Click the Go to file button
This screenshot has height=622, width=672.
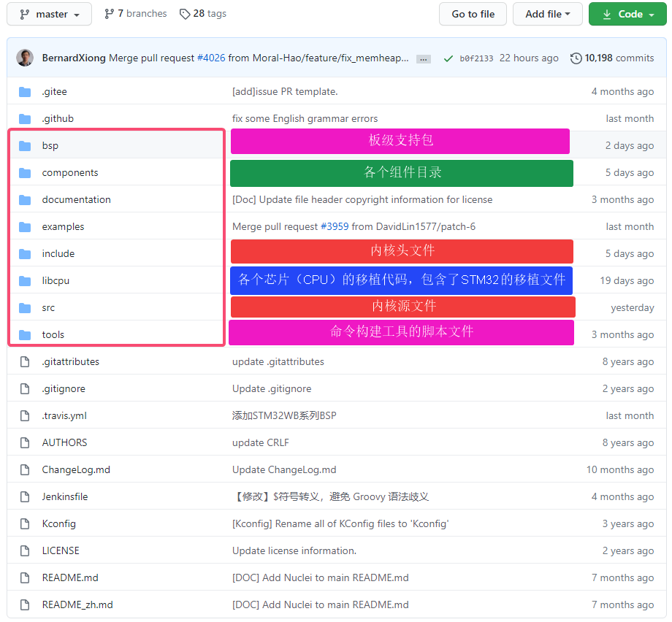click(473, 14)
